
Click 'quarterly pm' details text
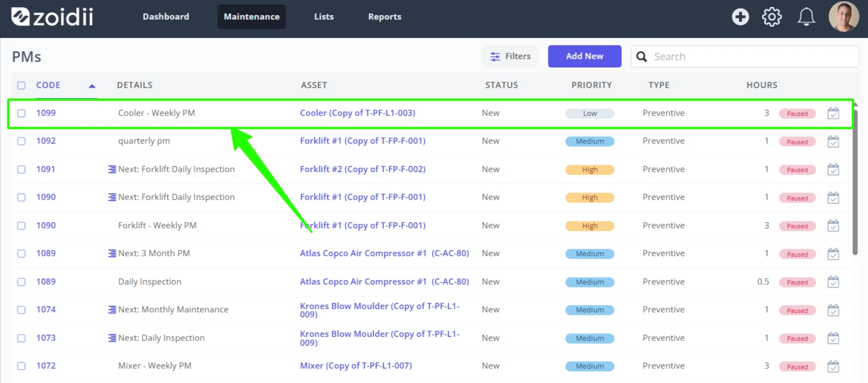click(144, 141)
